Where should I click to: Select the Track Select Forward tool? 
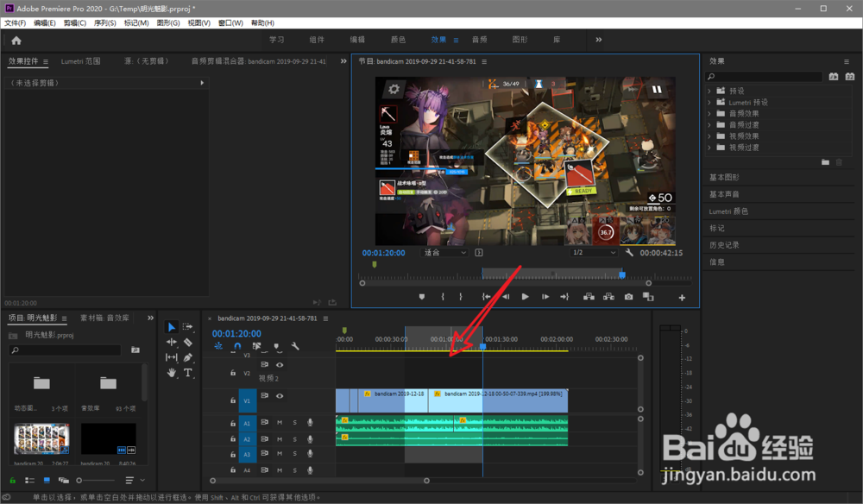click(x=187, y=327)
